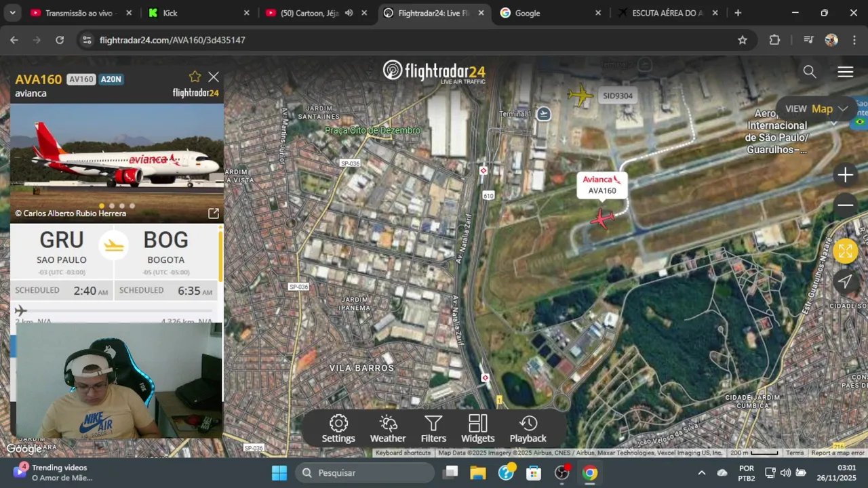Image resolution: width=868 pixels, height=488 pixels.
Task: Open the Filters funnel button
Action: point(433,429)
